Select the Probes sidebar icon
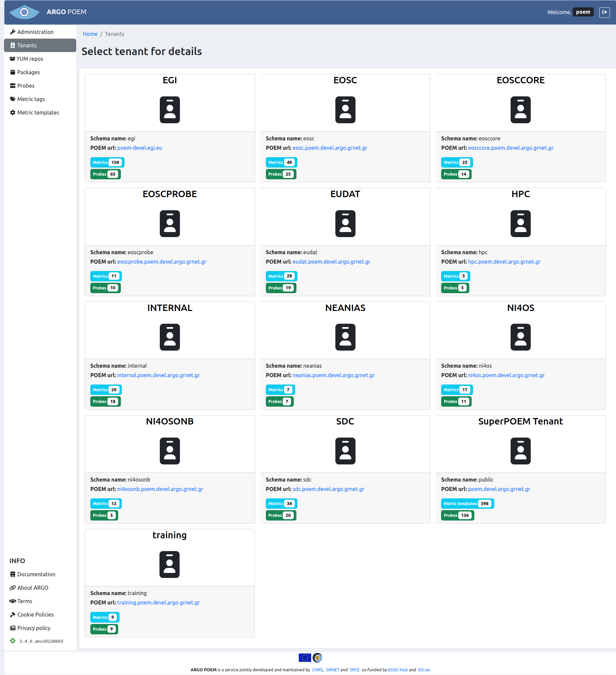 pyautogui.click(x=12, y=86)
